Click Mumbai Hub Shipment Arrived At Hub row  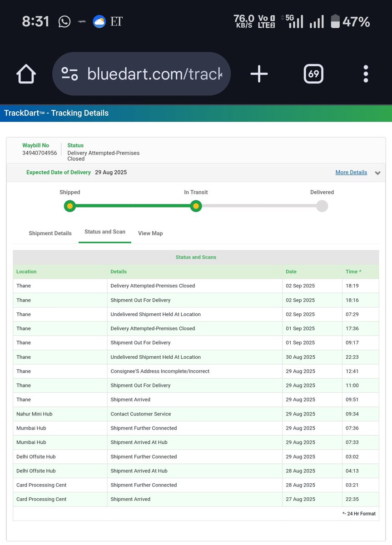196,442
